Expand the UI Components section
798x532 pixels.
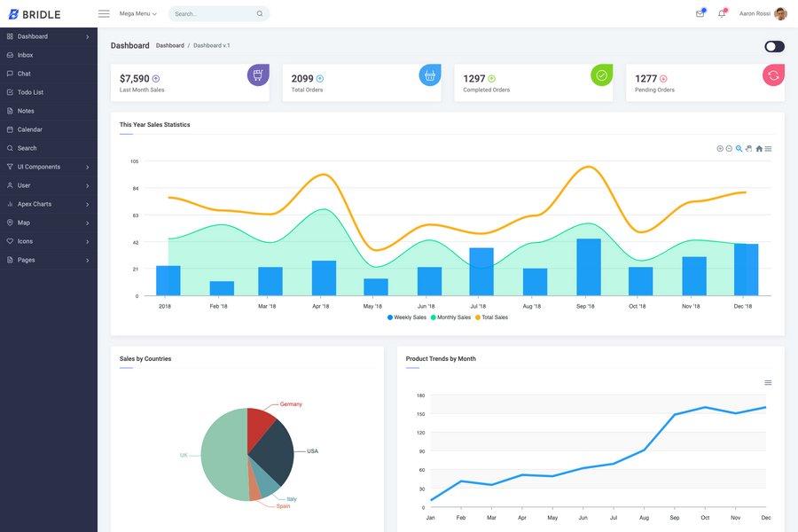click(x=41, y=164)
